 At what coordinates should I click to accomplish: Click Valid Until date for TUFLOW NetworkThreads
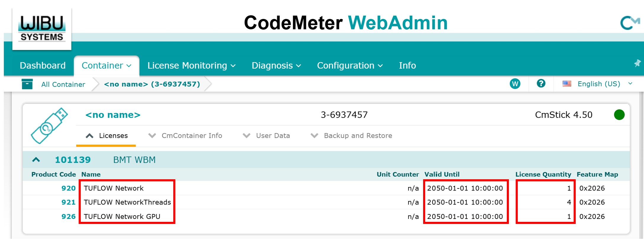point(465,202)
